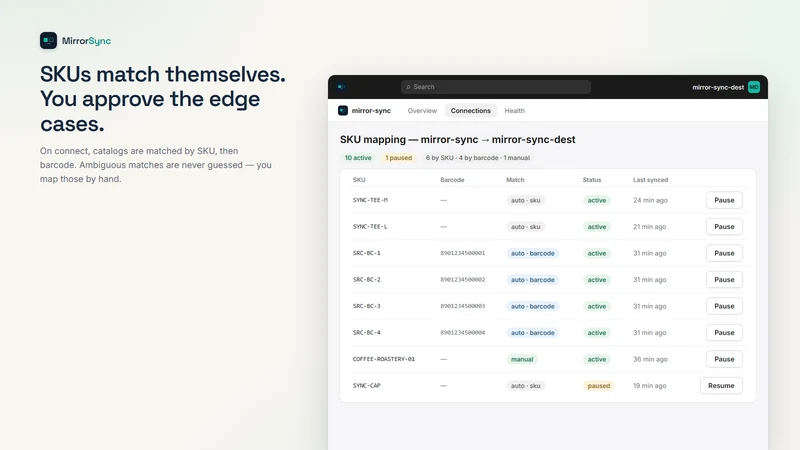Pause the SRC-BC-3 mapping

coord(724,307)
